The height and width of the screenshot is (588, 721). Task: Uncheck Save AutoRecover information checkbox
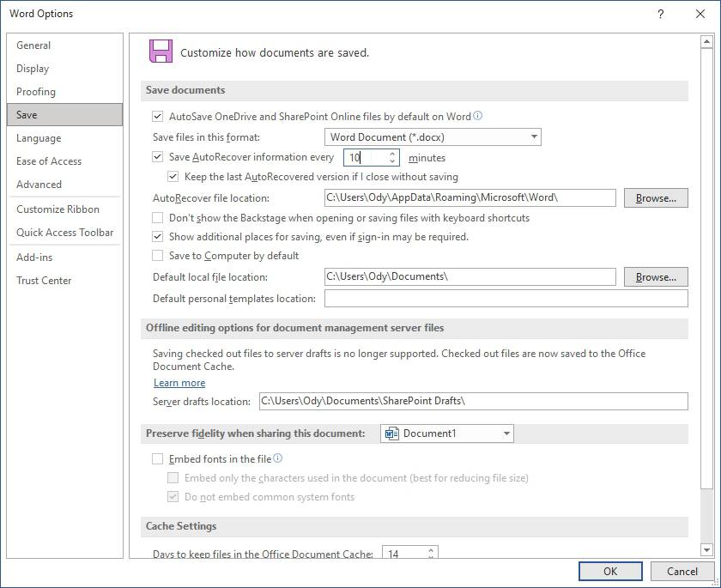[157, 157]
